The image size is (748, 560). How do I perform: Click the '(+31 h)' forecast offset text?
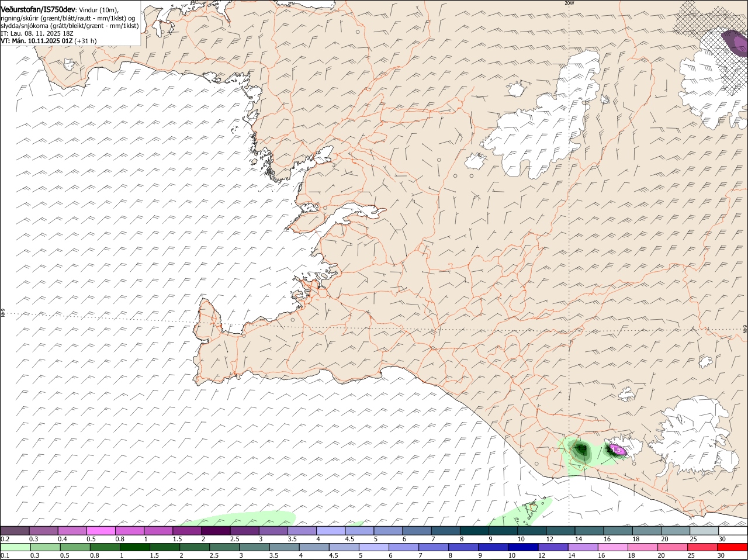pos(85,41)
